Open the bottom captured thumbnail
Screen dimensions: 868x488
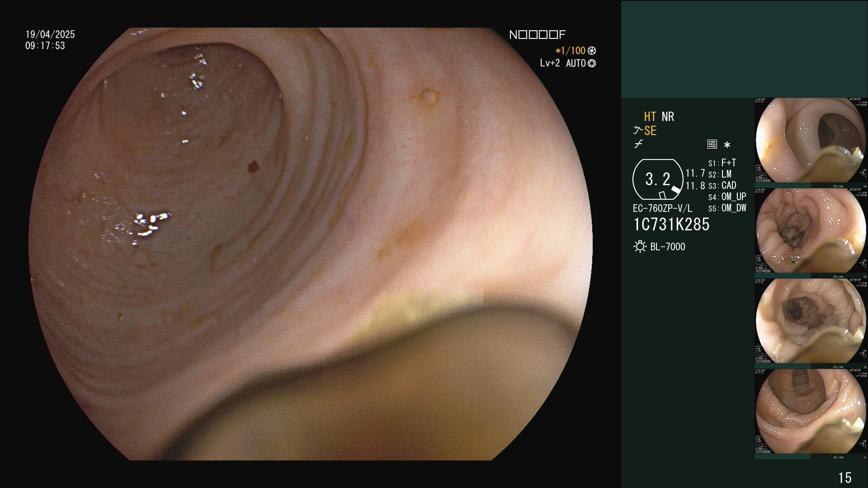click(811, 412)
